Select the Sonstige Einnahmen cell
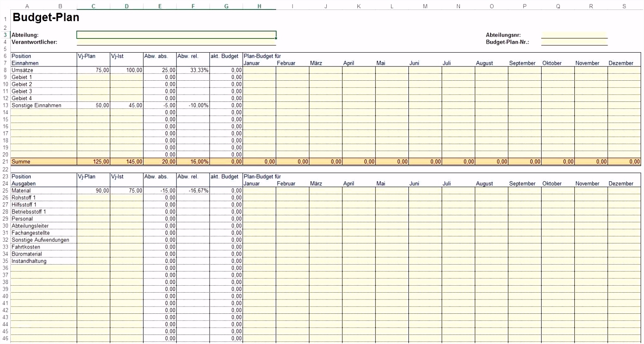This screenshot has height=344, width=644. 43,105
